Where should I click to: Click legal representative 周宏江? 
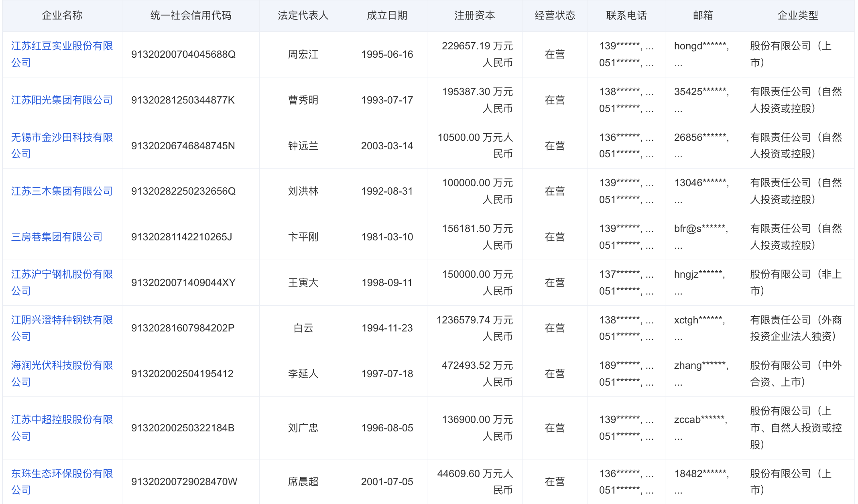303,54
